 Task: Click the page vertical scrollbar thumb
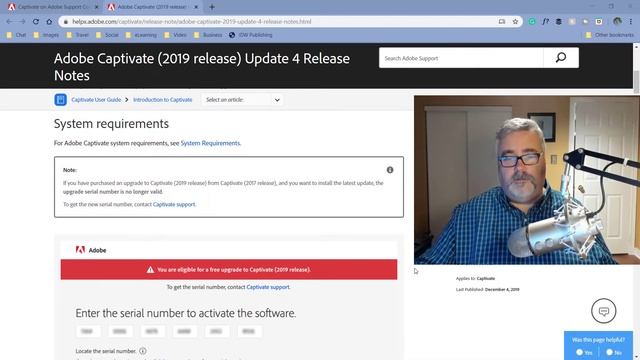tap(636, 82)
